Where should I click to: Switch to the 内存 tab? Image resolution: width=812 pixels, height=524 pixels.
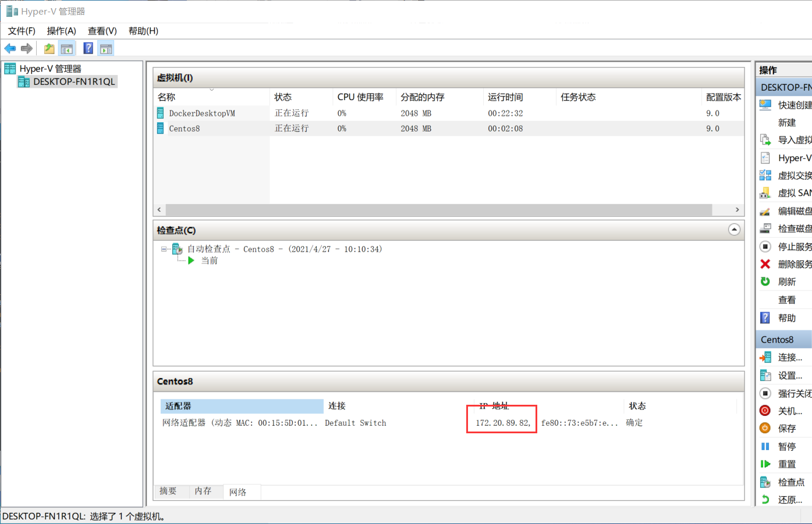(x=203, y=491)
